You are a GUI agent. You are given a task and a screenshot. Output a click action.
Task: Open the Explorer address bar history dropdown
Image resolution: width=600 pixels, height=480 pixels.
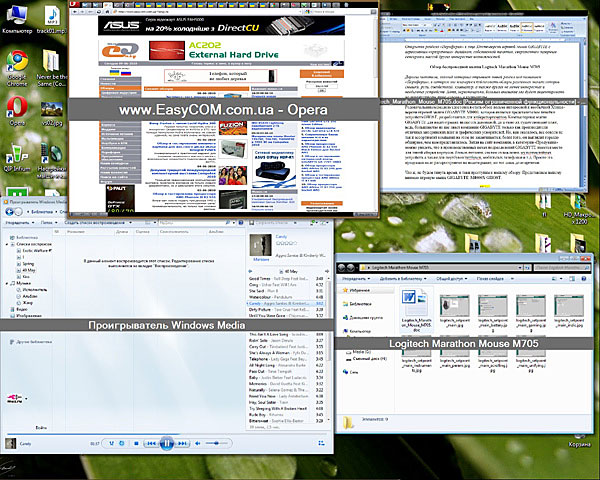click(x=520, y=268)
